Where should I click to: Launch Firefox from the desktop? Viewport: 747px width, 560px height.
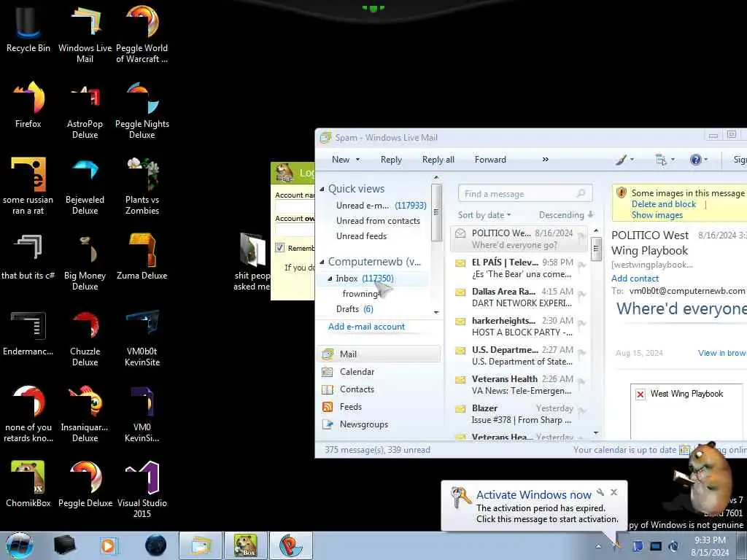point(28,105)
